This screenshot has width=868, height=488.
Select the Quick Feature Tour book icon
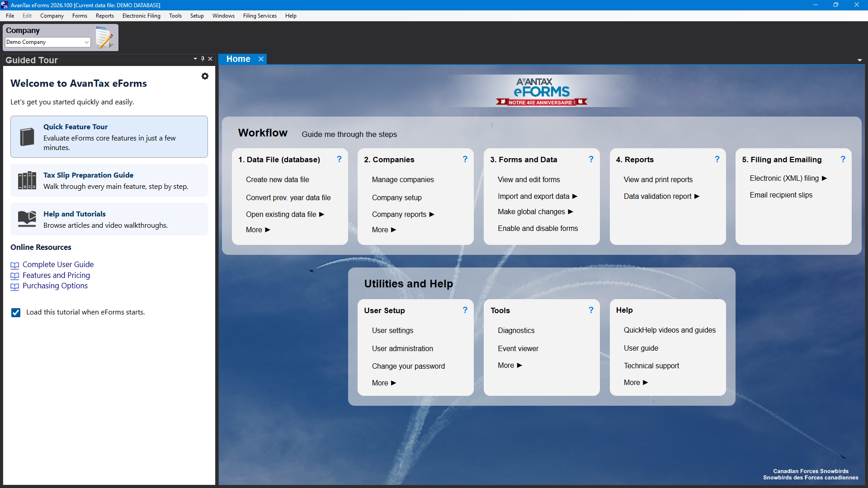click(x=27, y=136)
